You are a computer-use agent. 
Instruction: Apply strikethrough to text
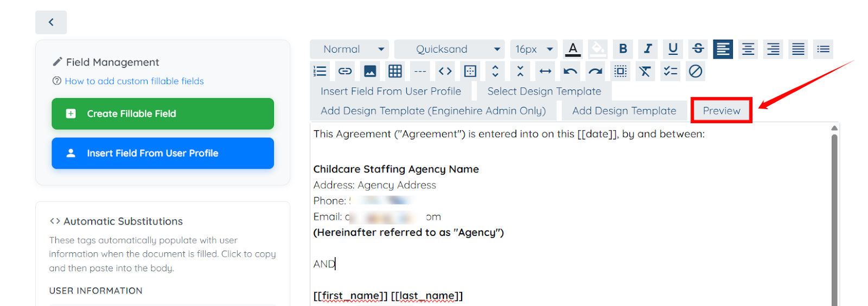[698, 49]
